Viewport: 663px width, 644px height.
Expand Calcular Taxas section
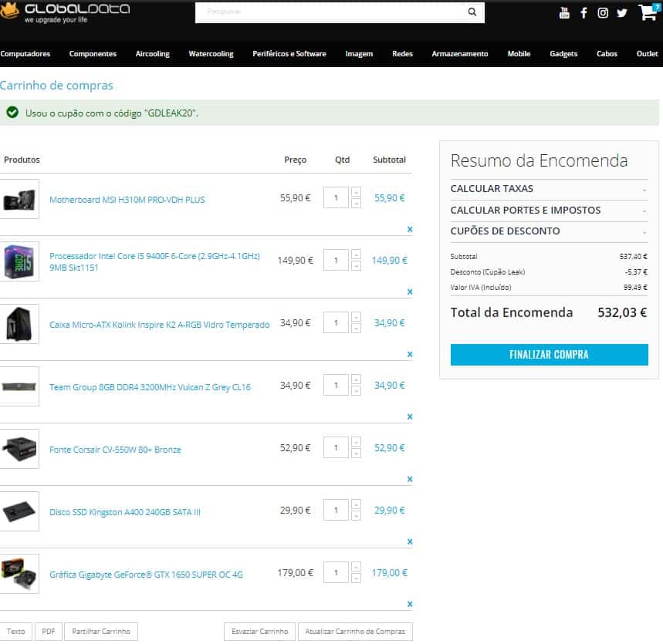tap(549, 189)
